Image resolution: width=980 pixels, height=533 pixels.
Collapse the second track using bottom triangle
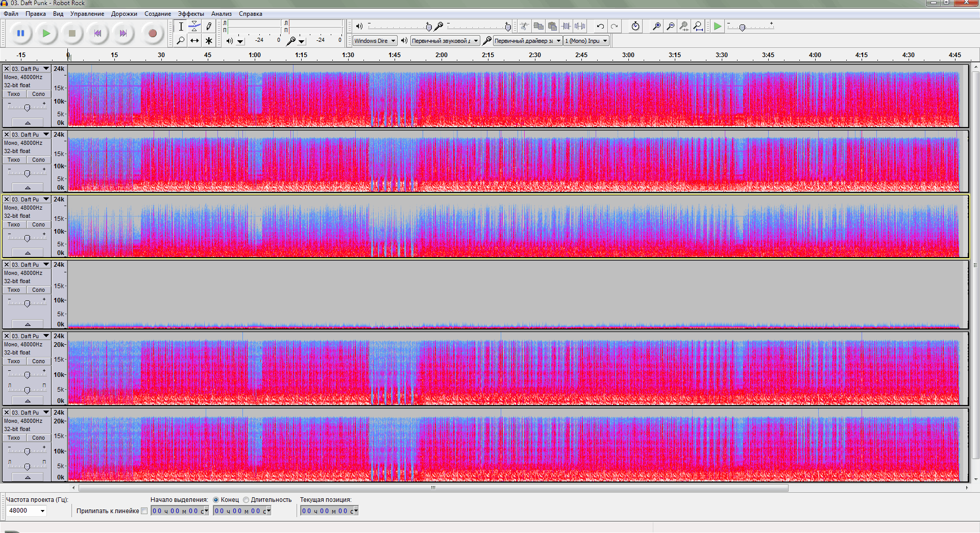(x=28, y=188)
